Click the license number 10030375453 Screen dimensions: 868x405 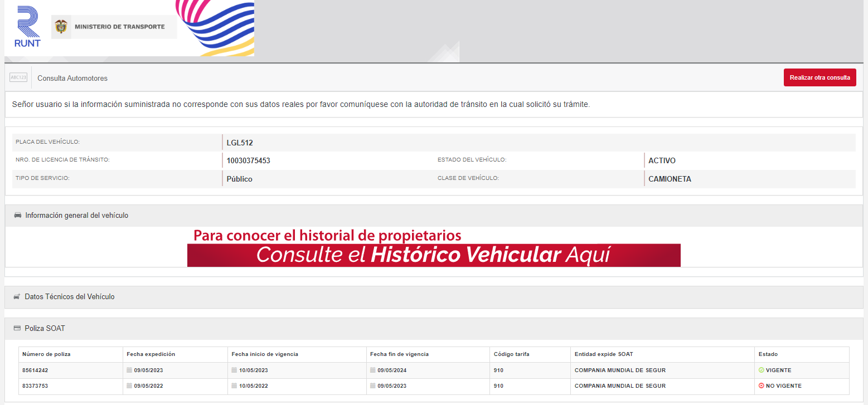point(248,160)
